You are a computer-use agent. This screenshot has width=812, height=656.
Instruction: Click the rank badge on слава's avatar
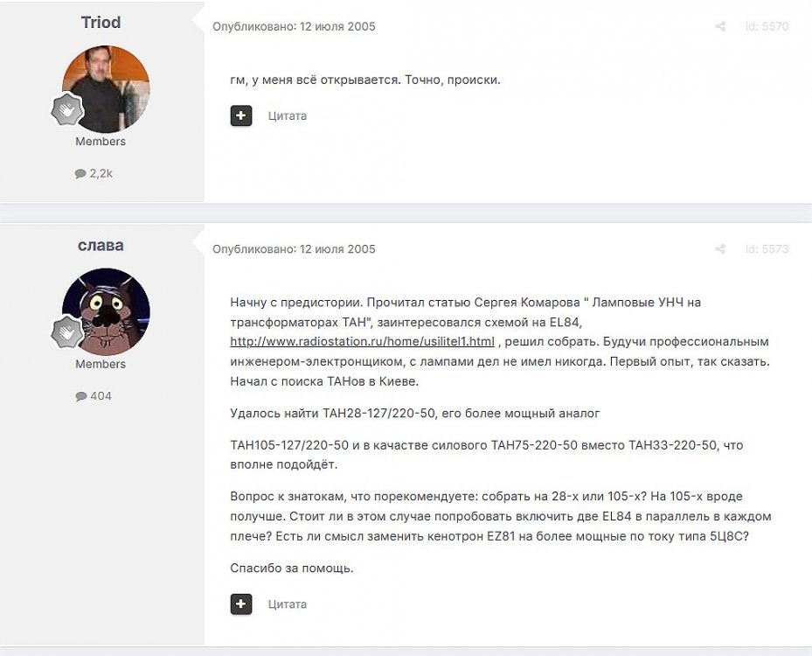point(67,332)
